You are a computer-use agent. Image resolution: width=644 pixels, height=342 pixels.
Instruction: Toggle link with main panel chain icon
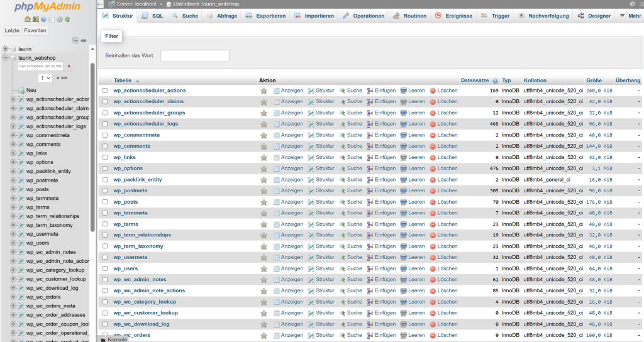click(84, 40)
